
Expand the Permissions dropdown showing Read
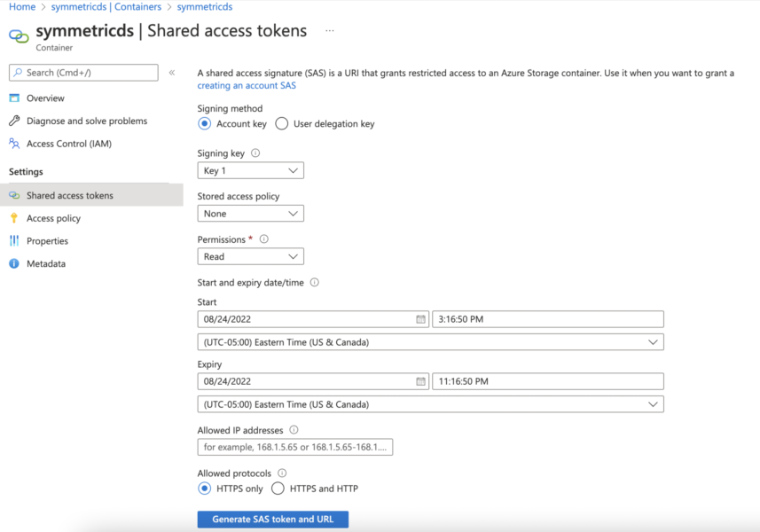coord(251,255)
